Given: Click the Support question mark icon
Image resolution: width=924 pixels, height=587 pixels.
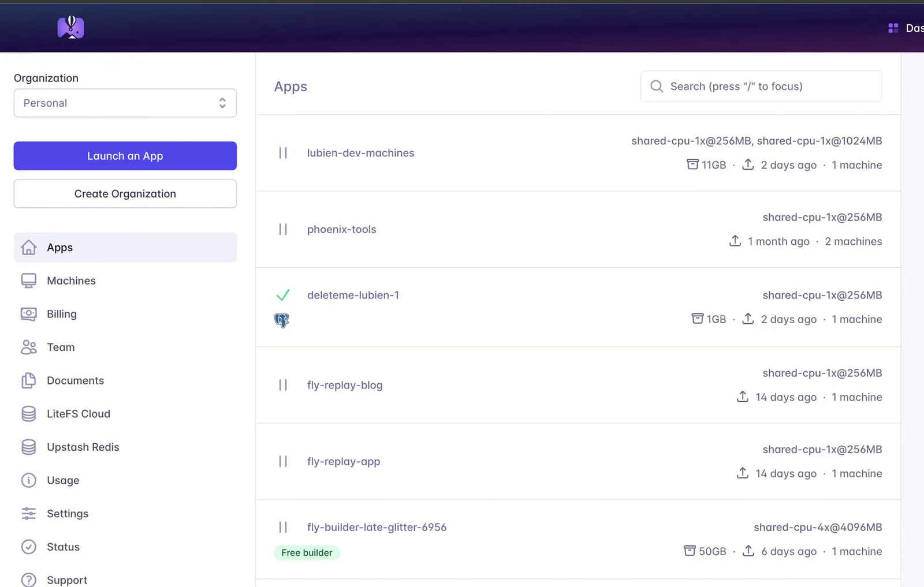Looking at the screenshot, I should click(28, 579).
